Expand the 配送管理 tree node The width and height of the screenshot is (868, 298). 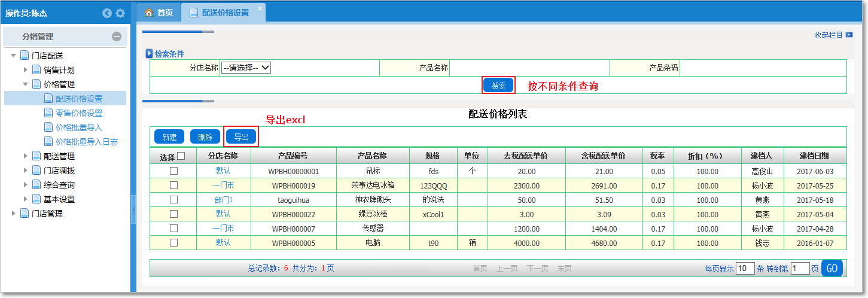pos(26,156)
